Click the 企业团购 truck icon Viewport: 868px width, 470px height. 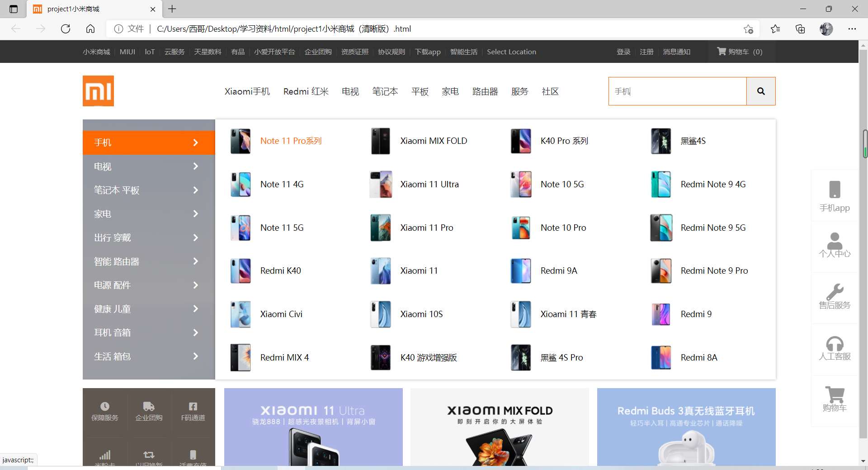149,406
